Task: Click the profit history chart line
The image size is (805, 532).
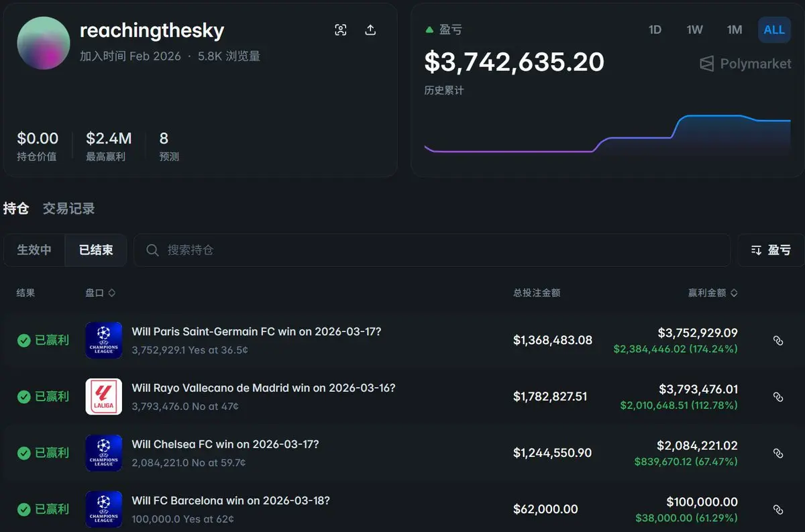Action: 607,134
